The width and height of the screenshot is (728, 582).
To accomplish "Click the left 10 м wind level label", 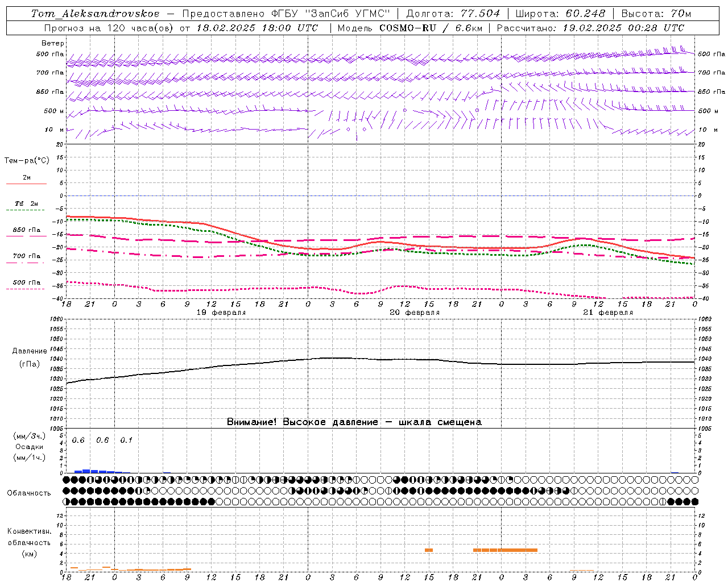I will click(55, 130).
